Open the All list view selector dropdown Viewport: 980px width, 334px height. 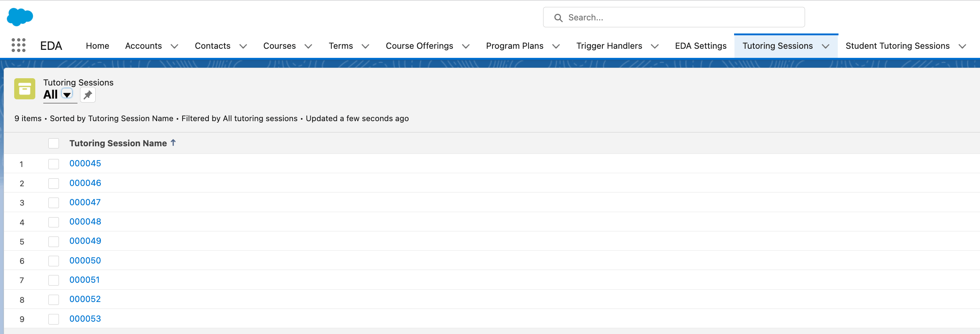(x=67, y=95)
